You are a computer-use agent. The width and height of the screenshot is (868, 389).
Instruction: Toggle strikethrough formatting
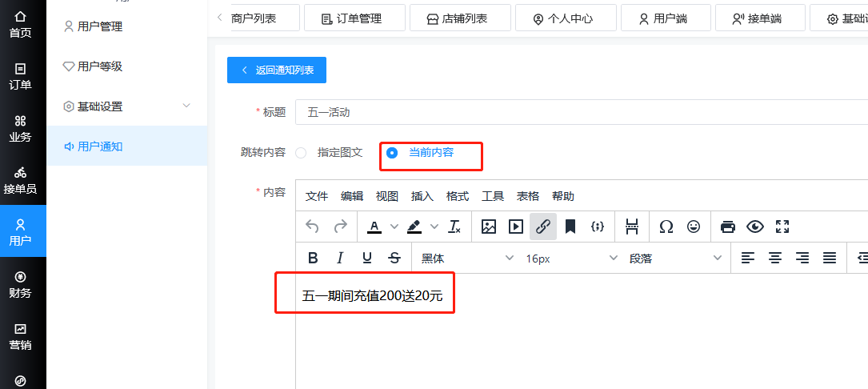coord(394,258)
